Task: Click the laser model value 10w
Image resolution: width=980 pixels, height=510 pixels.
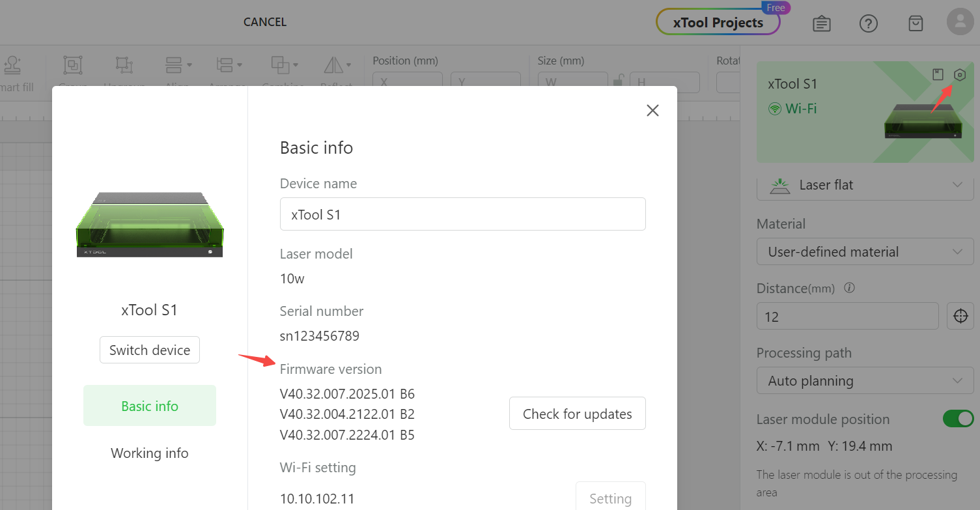Action: [292, 279]
